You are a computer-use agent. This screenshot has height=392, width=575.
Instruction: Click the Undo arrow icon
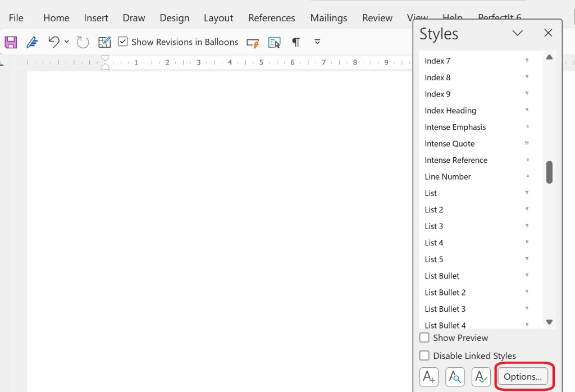click(x=53, y=42)
